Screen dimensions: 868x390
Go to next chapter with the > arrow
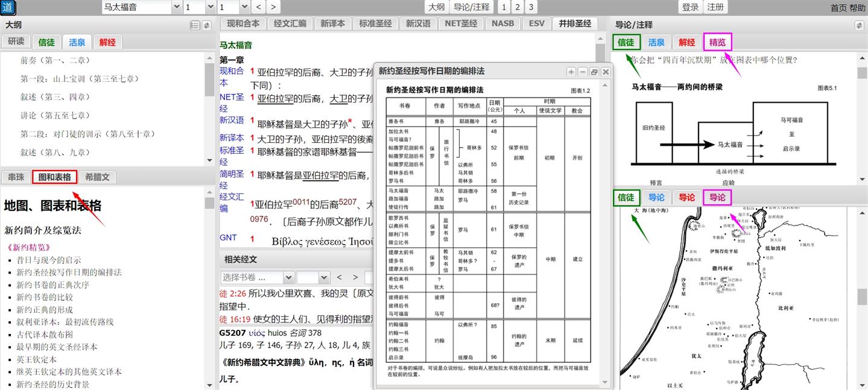click(x=273, y=7)
